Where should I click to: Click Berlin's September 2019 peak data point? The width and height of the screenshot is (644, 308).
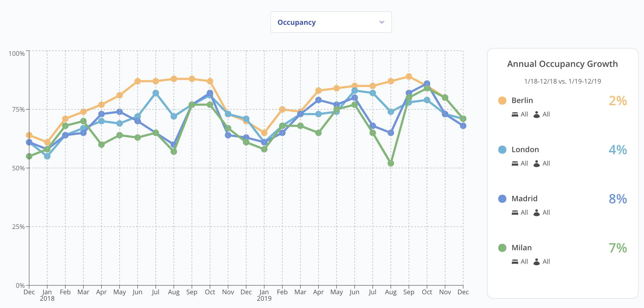(x=409, y=77)
